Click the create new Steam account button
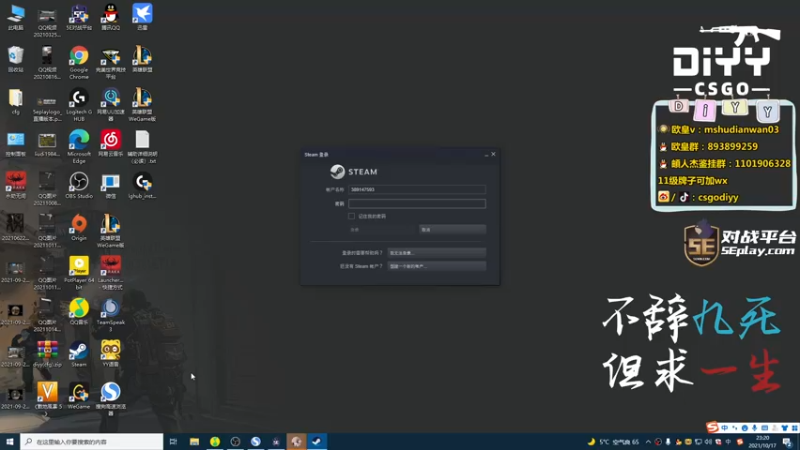The image size is (800, 450). click(436, 266)
